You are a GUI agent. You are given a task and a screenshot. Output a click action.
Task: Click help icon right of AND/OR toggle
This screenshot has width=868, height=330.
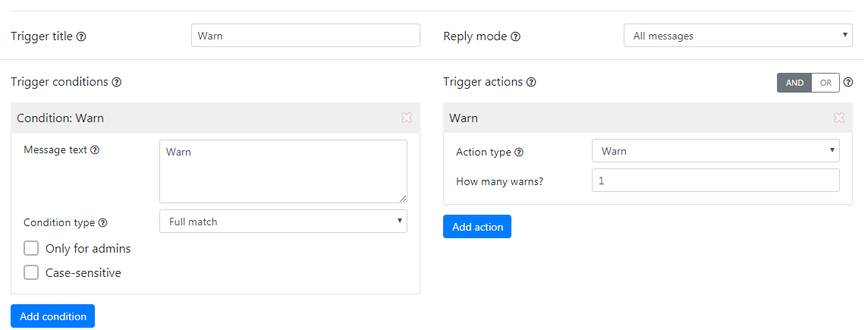848,83
